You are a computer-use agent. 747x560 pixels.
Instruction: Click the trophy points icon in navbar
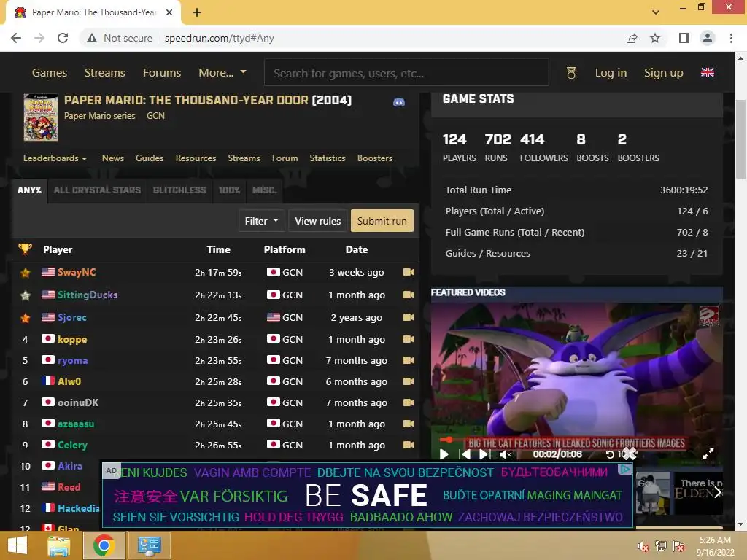click(571, 73)
